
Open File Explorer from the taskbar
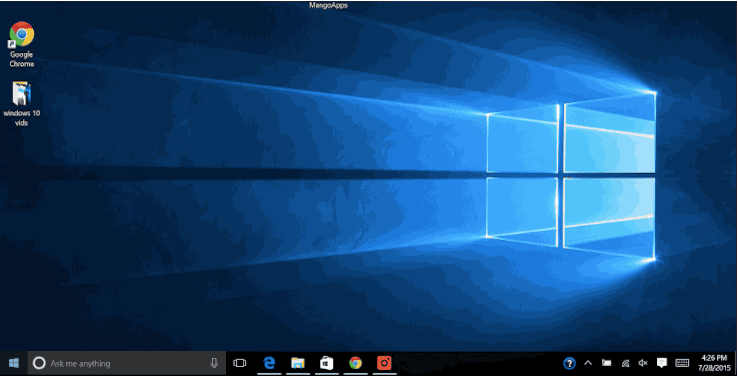pyautogui.click(x=298, y=363)
